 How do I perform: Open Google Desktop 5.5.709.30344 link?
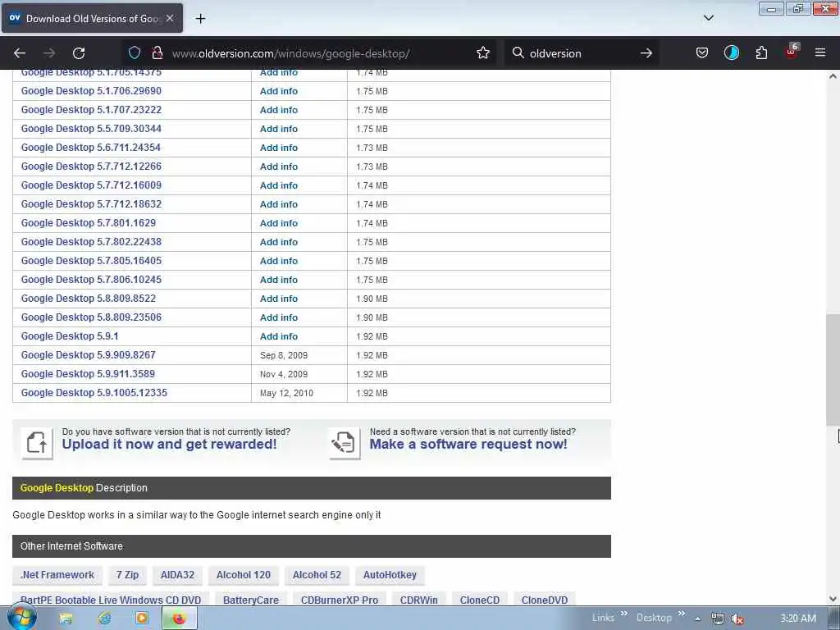(x=91, y=129)
